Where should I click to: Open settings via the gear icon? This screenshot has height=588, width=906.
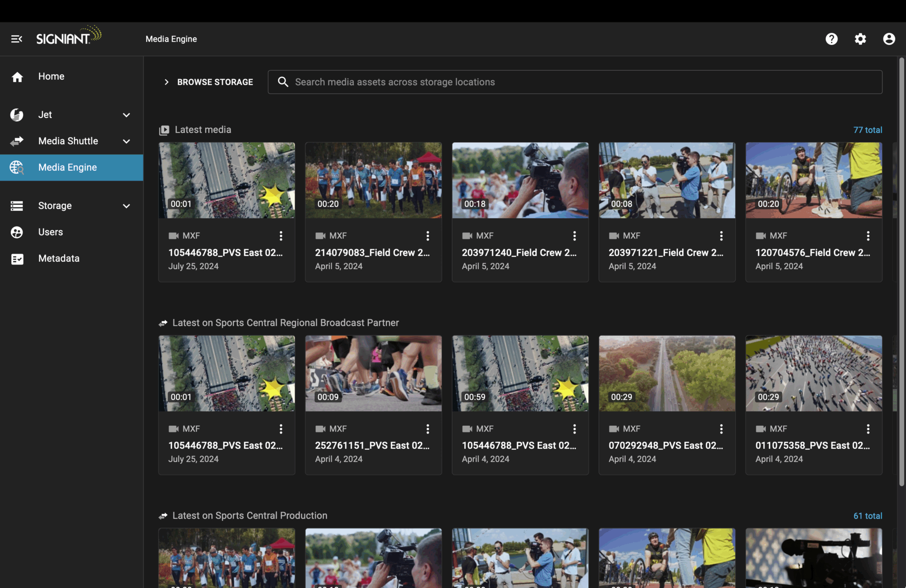point(860,39)
